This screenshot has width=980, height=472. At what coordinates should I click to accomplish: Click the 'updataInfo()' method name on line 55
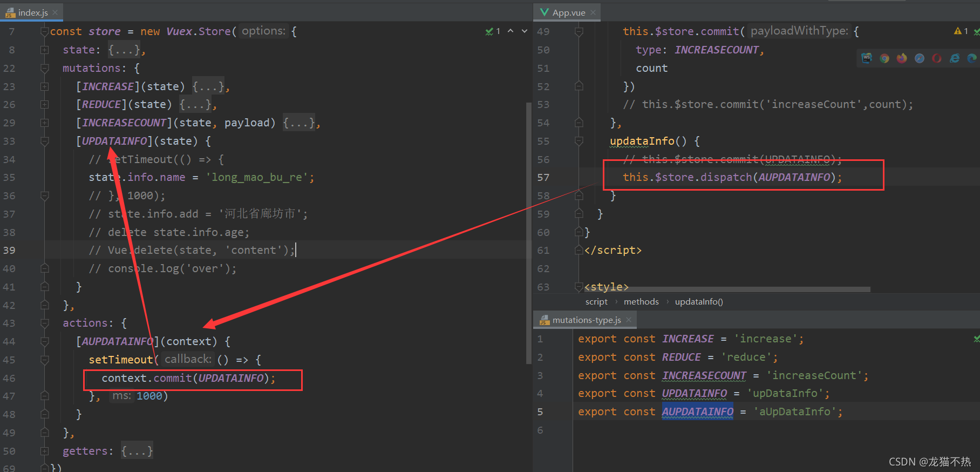click(x=648, y=141)
